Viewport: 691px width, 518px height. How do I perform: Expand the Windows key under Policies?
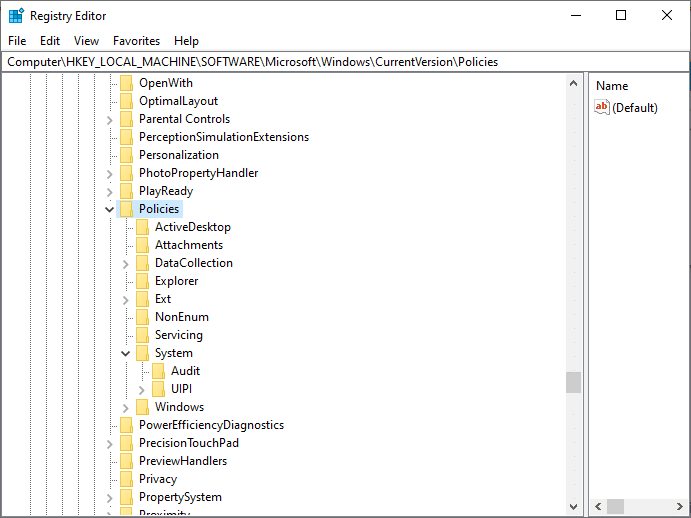click(126, 408)
